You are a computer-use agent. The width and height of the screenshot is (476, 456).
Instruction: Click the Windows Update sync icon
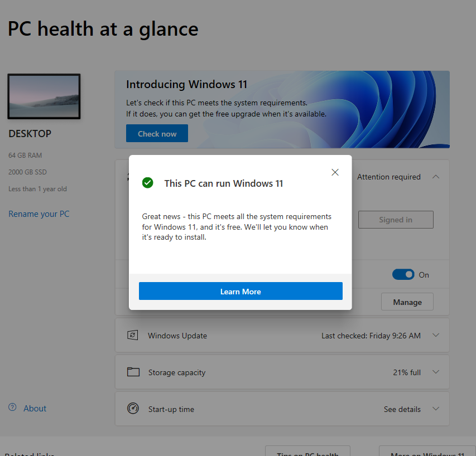click(133, 335)
